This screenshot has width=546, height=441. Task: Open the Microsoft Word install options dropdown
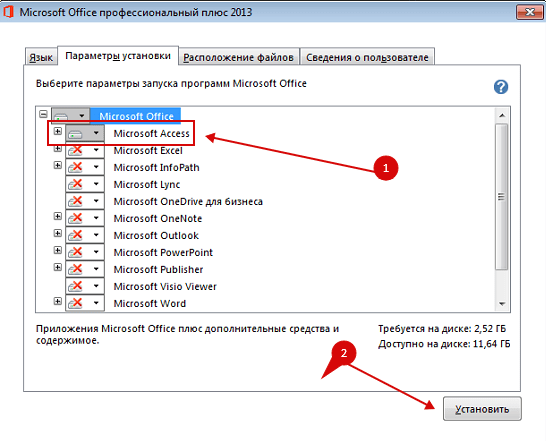pyautogui.click(x=96, y=303)
